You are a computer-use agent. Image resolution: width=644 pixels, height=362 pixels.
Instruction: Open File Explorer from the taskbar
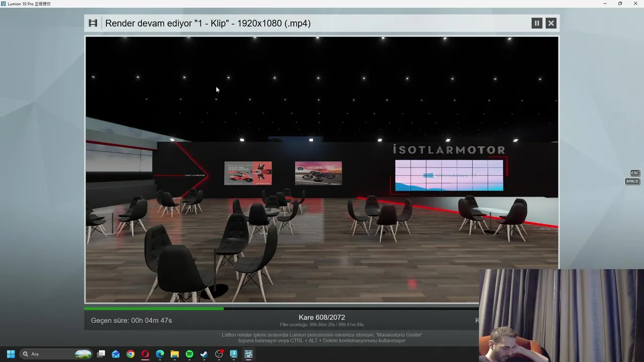tap(175, 354)
